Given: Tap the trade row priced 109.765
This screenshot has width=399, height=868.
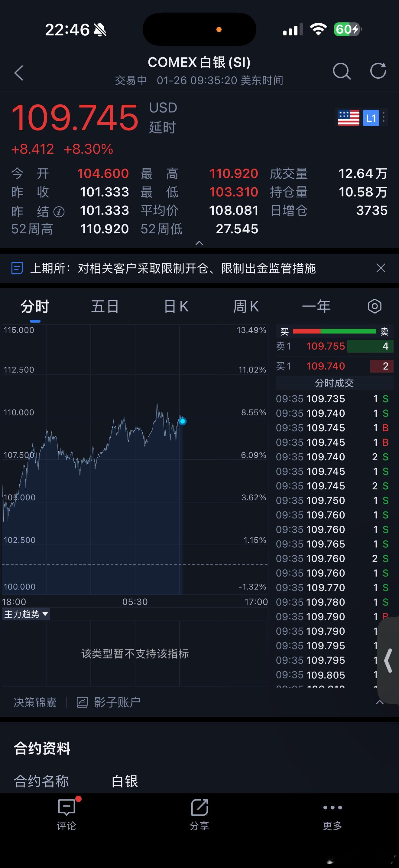Looking at the screenshot, I should (332, 544).
